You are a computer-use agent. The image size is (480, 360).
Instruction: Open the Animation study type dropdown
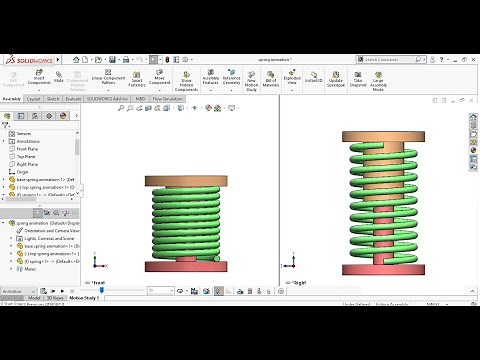point(18,291)
